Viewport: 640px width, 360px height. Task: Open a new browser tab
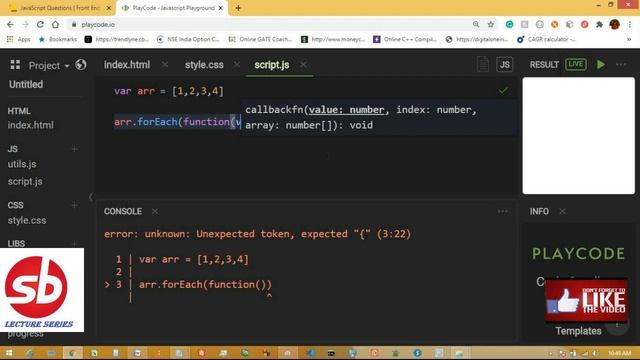238,8
